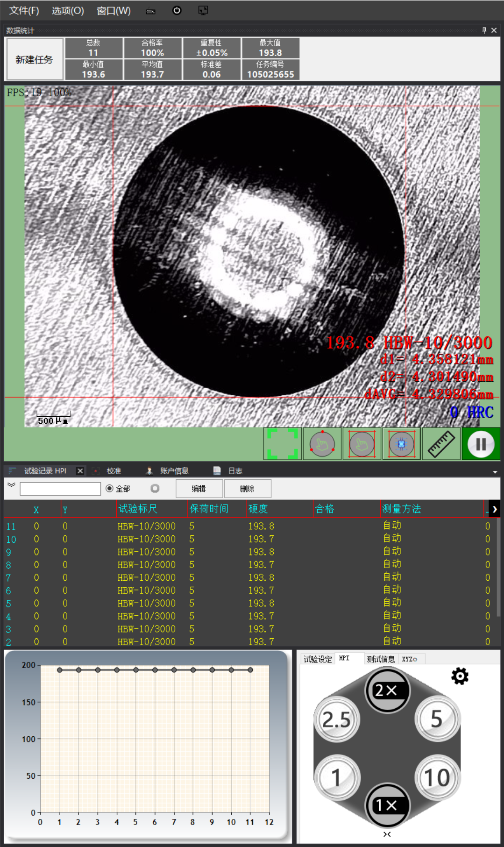504x847 pixels.
Task: Click the 新建任务 button
Action: point(34,59)
